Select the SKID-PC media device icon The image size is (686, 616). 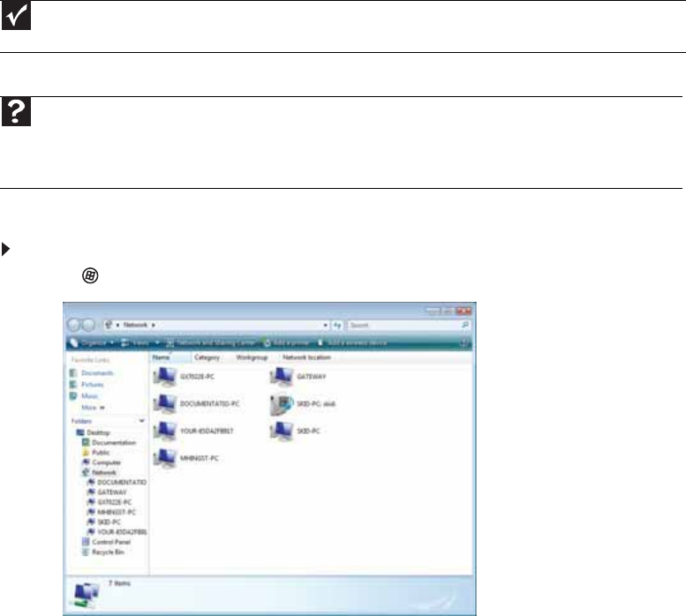(x=282, y=404)
